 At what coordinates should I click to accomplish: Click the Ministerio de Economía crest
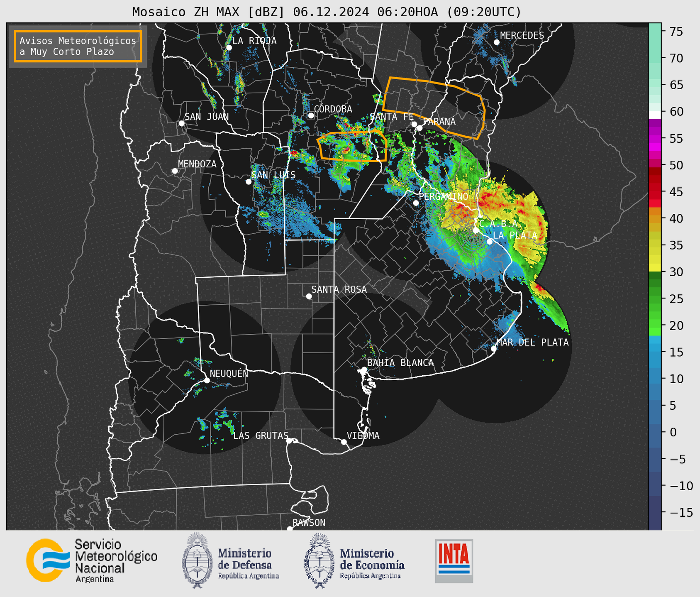(x=320, y=561)
